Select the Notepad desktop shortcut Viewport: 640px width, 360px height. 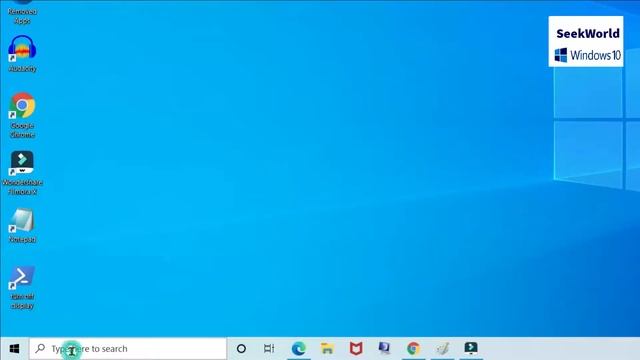tap(22, 226)
